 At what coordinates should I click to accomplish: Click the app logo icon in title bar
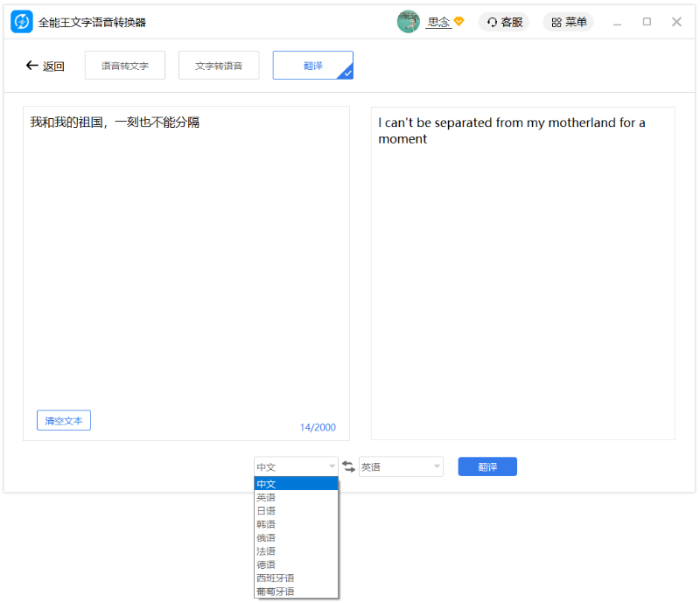pyautogui.click(x=22, y=22)
